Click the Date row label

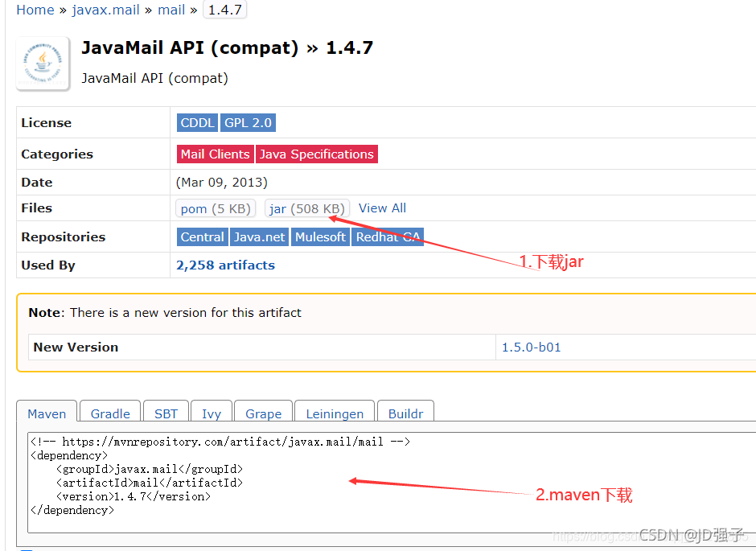click(37, 183)
